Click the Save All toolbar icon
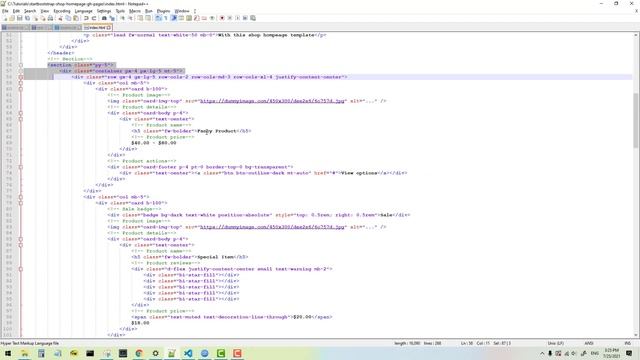 (27, 18)
